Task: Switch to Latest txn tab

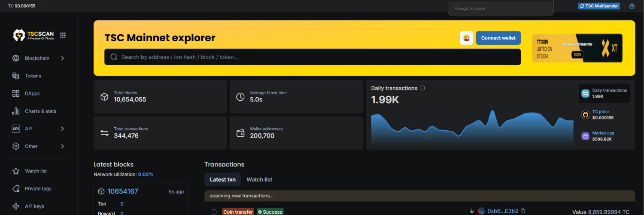Action: [222, 179]
